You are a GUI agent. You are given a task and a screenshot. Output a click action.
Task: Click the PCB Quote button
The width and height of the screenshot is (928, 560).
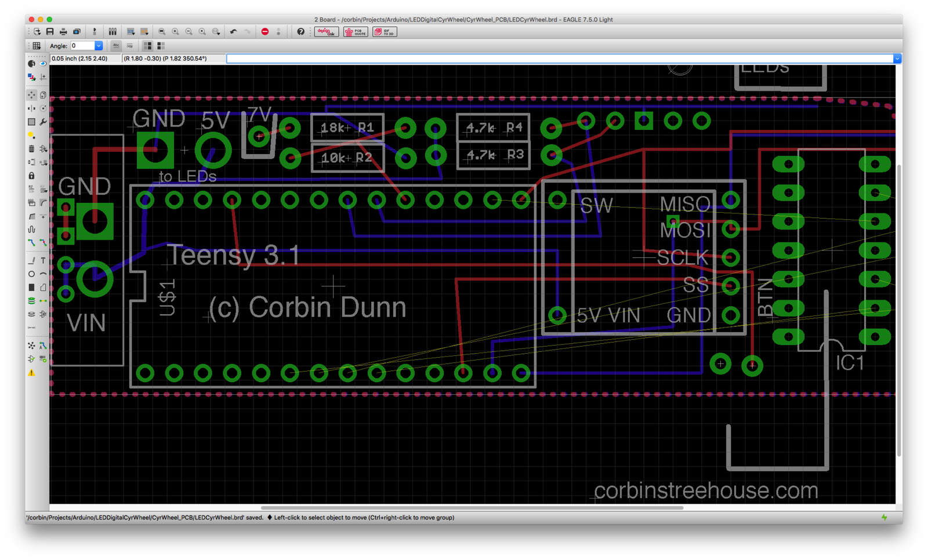[356, 32]
